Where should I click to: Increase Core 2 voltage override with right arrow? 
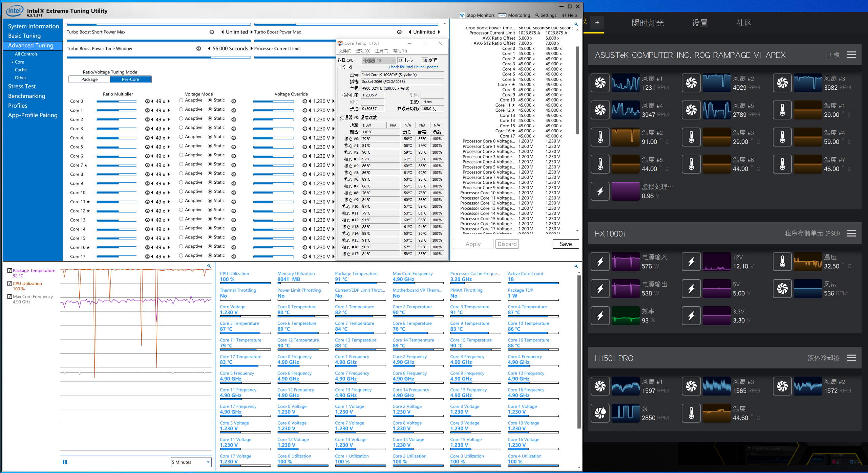333,119
